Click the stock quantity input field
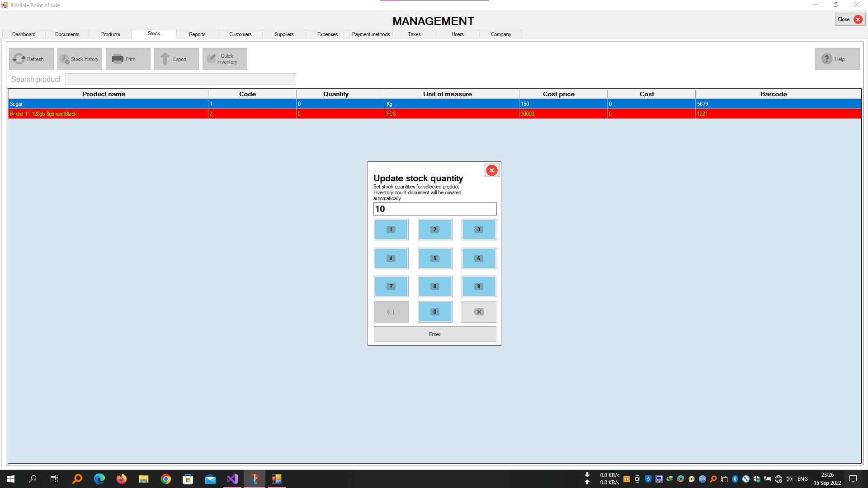Image resolution: width=868 pixels, height=488 pixels. pos(434,209)
